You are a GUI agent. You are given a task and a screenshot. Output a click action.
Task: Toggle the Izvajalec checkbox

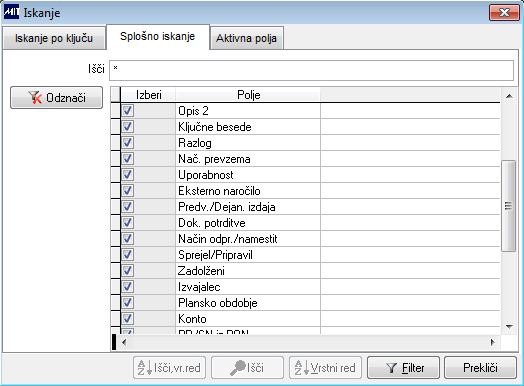[127, 287]
